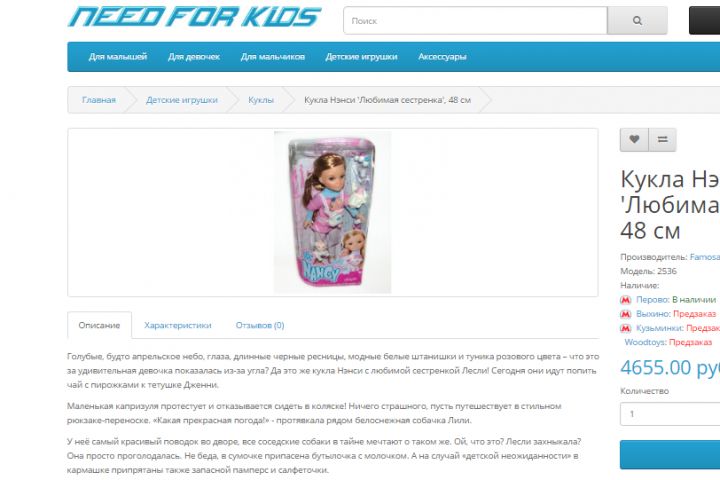Open Детские игрушки in navigation bar
The height and width of the screenshot is (480, 720).
361,57
